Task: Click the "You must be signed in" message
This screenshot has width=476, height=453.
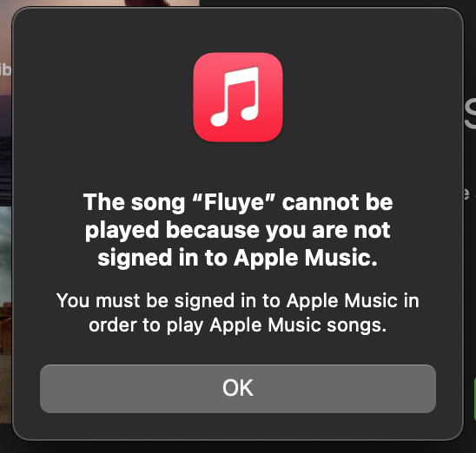Action: (238, 313)
